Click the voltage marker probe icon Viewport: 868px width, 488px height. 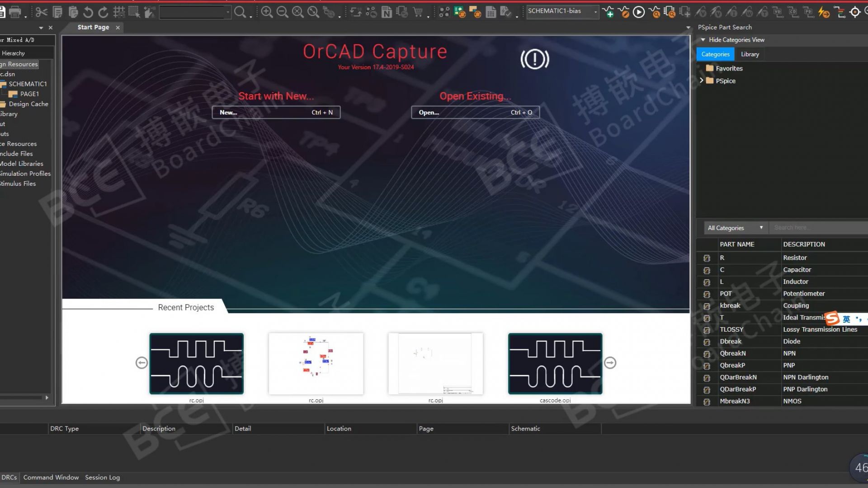coord(701,12)
